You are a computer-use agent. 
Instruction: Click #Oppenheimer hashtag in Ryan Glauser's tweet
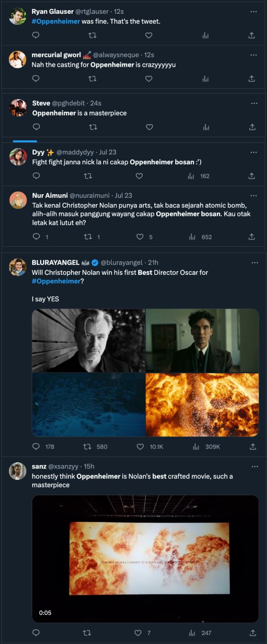56,21
